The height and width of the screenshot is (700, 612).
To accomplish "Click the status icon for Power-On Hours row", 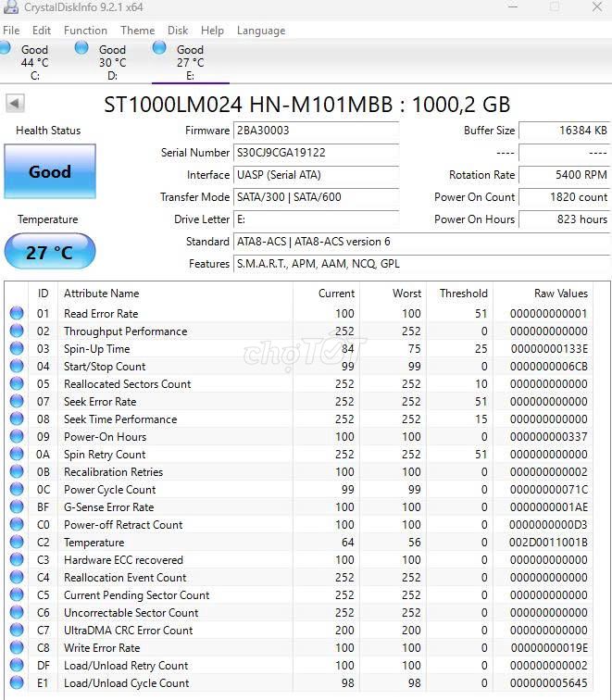I will 17,436.
